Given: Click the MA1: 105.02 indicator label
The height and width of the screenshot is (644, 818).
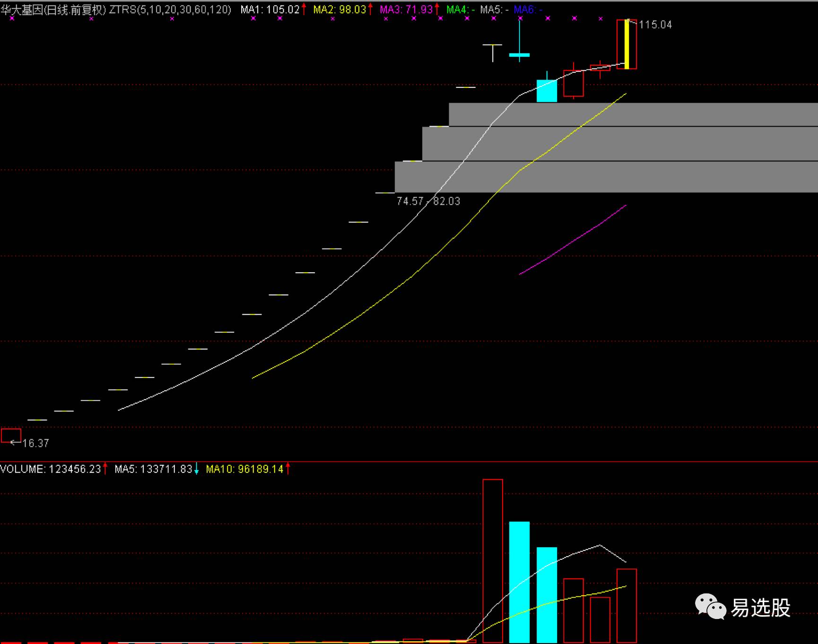Looking at the screenshot, I should click(x=270, y=9).
